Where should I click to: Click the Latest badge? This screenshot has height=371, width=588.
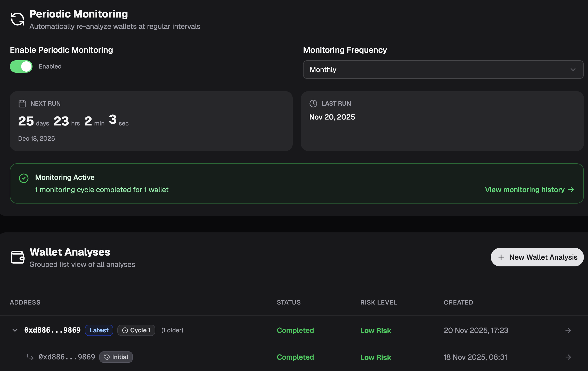[x=99, y=330]
